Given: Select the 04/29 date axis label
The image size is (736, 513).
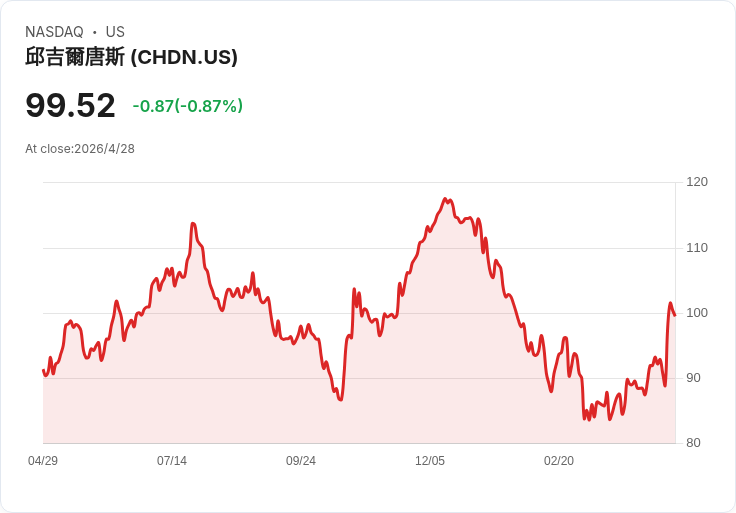Looking at the screenshot, I should tap(43, 460).
